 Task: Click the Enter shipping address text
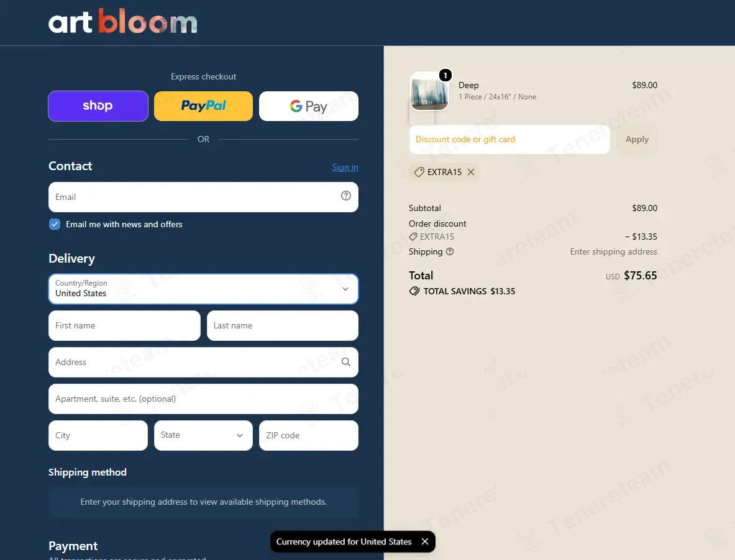pos(614,251)
